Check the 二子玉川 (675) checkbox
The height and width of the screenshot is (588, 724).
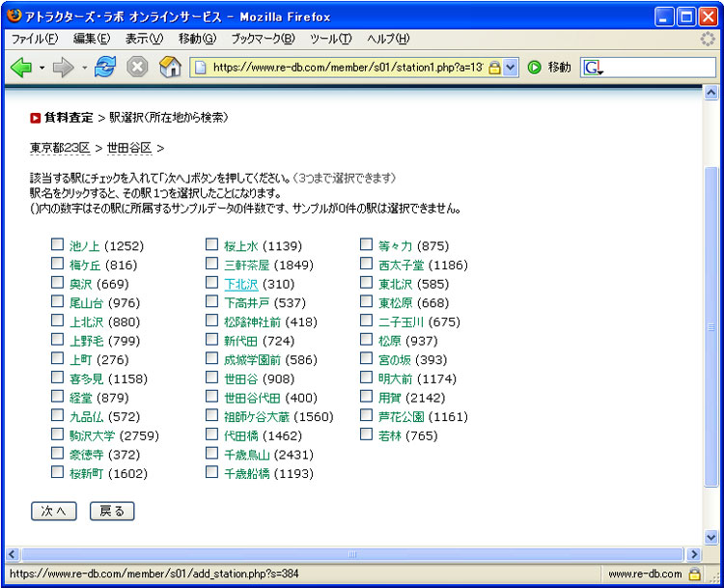tap(366, 321)
